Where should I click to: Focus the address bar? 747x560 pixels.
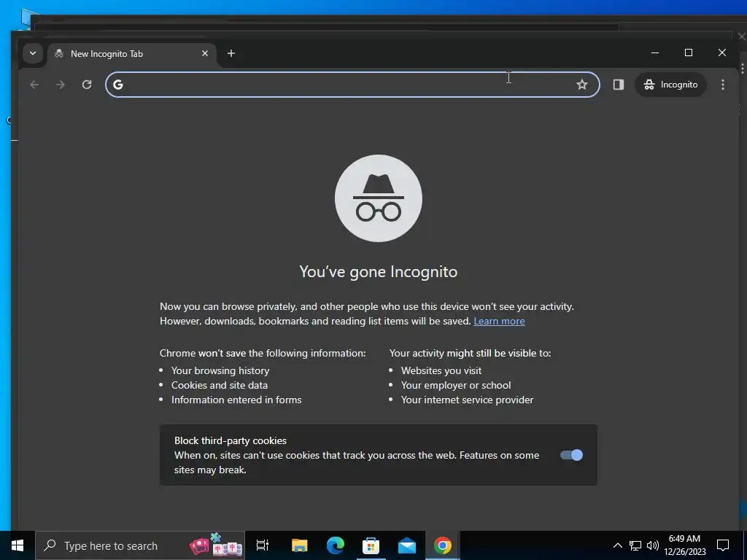coord(352,85)
